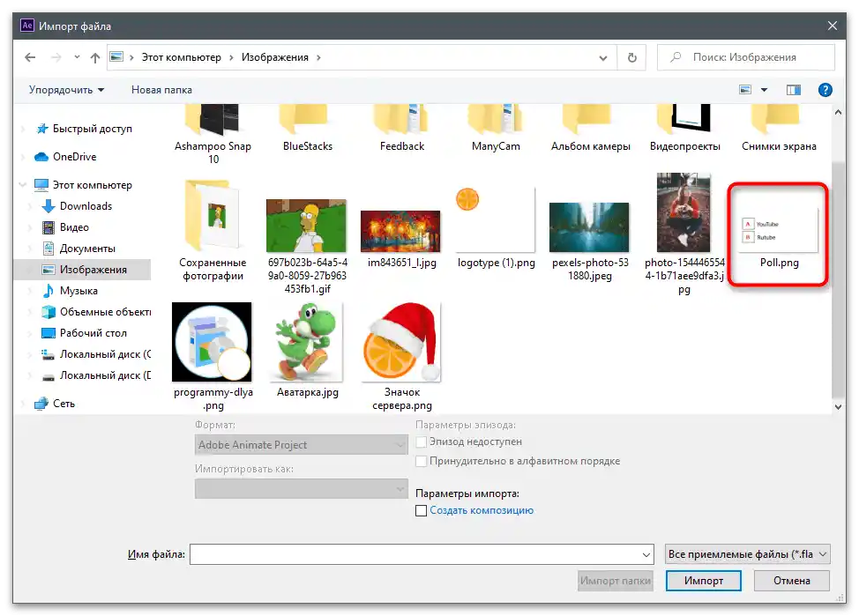Viewport: 859px width, 616px height.
Task: Click the Forward navigation arrow
Action: point(56,57)
